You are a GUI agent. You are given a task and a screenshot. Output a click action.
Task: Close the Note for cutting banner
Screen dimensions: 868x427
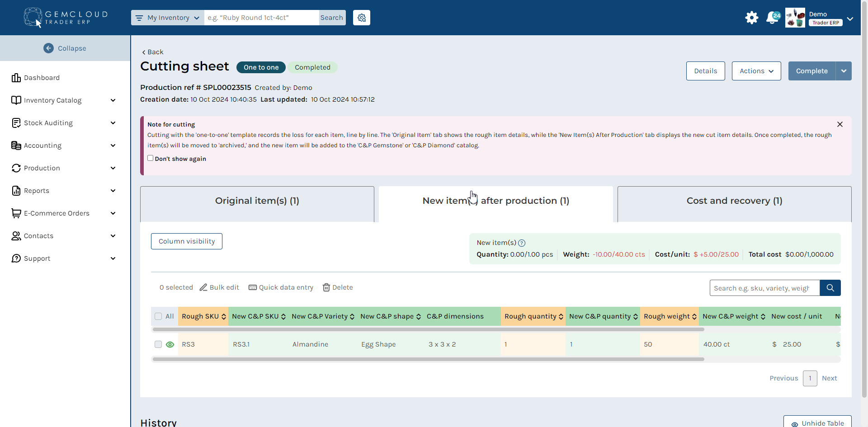tap(840, 124)
